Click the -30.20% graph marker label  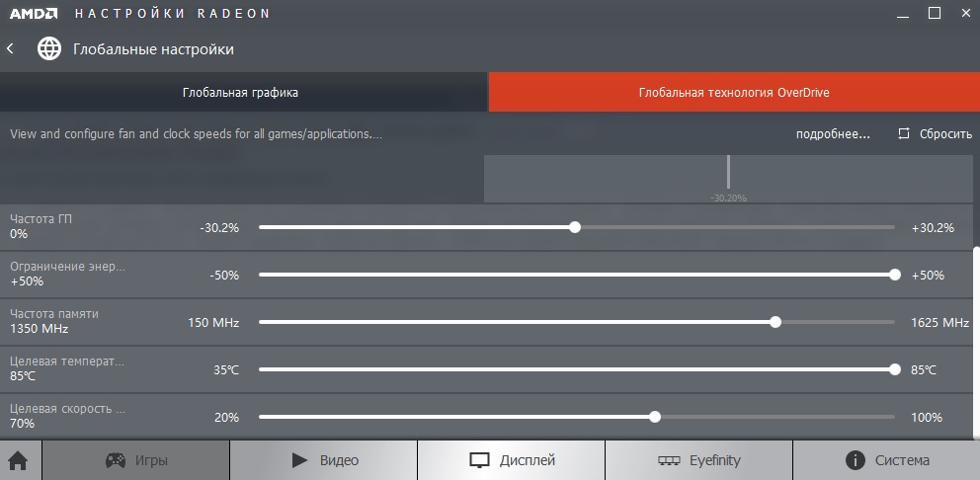(x=728, y=199)
